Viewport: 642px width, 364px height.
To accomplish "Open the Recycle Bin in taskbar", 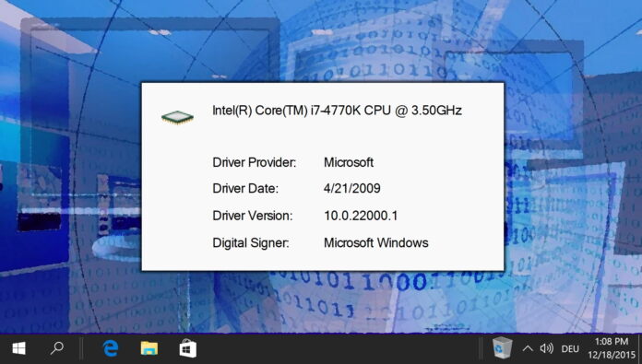I will coord(502,348).
